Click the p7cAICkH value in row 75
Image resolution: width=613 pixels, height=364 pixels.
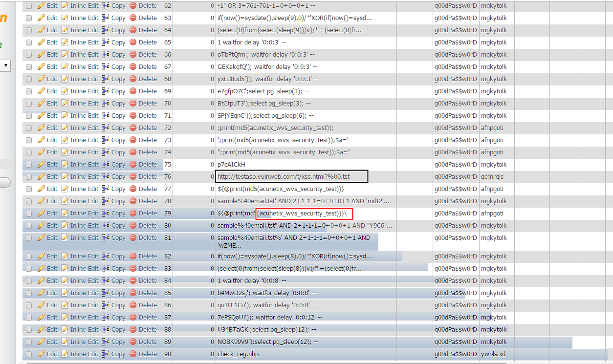click(x=231, y=165)
